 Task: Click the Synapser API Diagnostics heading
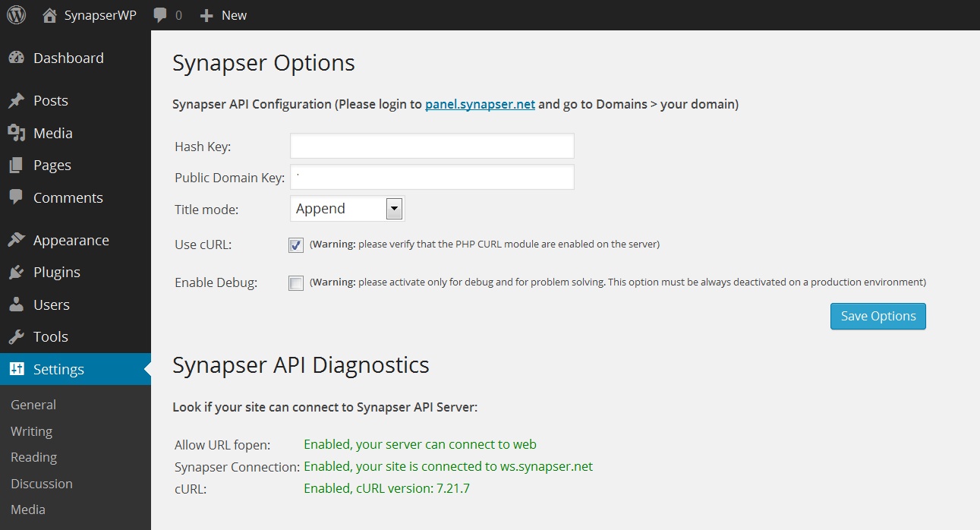coord(301,365)
